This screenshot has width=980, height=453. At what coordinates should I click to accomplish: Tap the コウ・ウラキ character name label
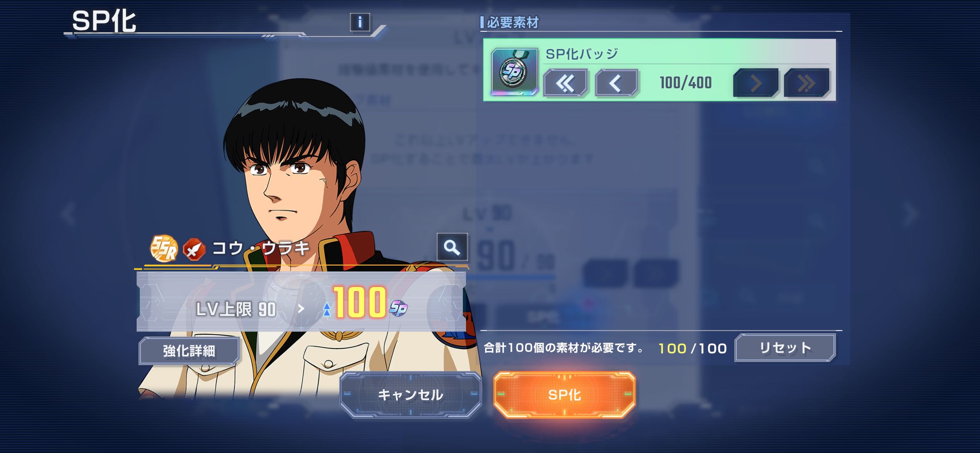pos(261,248)
